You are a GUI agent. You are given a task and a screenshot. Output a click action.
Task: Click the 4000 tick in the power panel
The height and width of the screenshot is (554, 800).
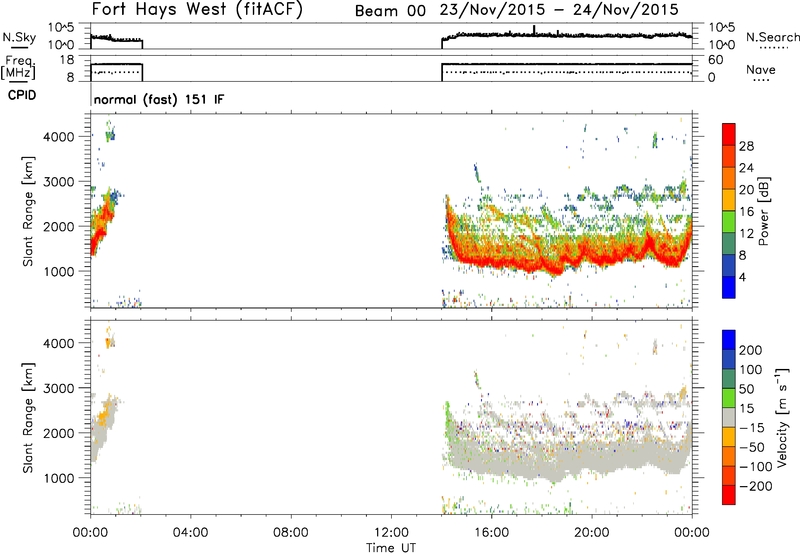click(x=59, y=137)
